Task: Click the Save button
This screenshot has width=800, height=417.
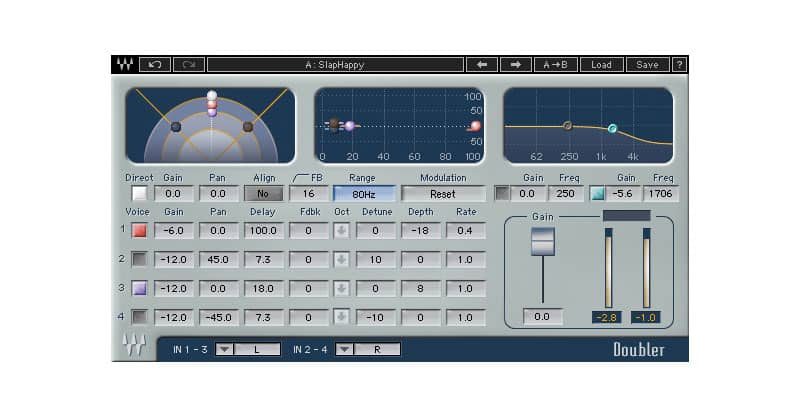Action: (647, 65)
